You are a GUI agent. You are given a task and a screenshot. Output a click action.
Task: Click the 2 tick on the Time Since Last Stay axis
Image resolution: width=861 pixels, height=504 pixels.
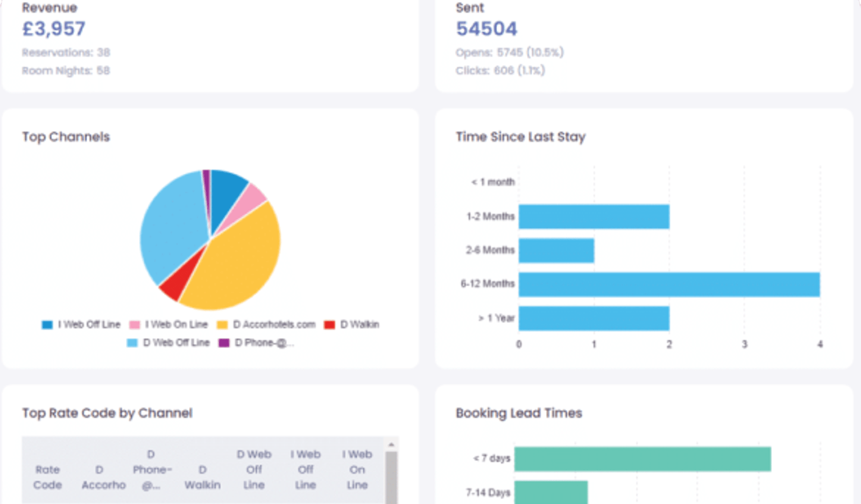(669, 344)
